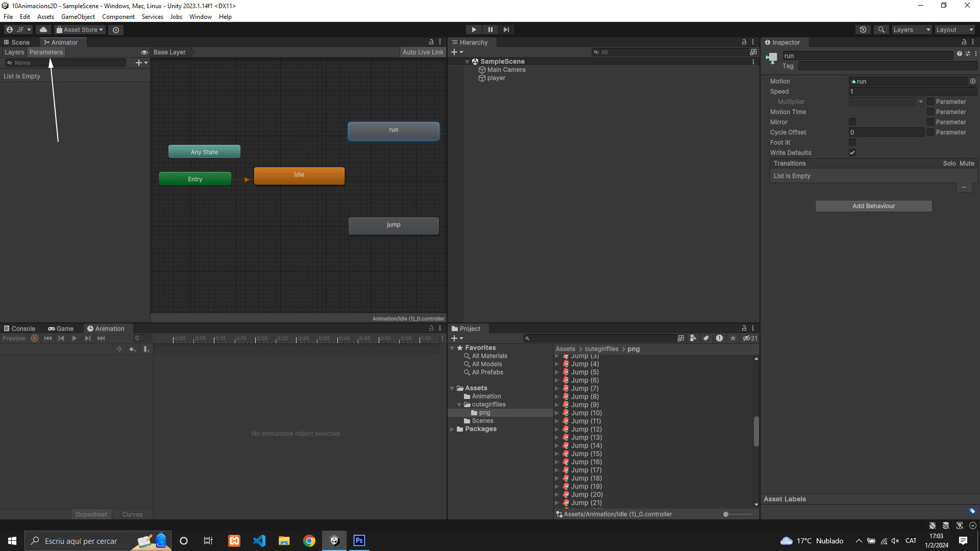Click the Pause button in toolbar
Image resolution: width=980 pixels, height=551 pixels.
[x=490, y=30]
